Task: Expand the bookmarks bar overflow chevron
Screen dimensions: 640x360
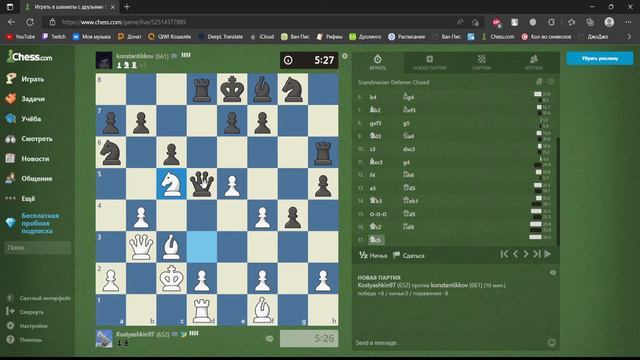Action: pyautogui.click(x=629, y=37)
